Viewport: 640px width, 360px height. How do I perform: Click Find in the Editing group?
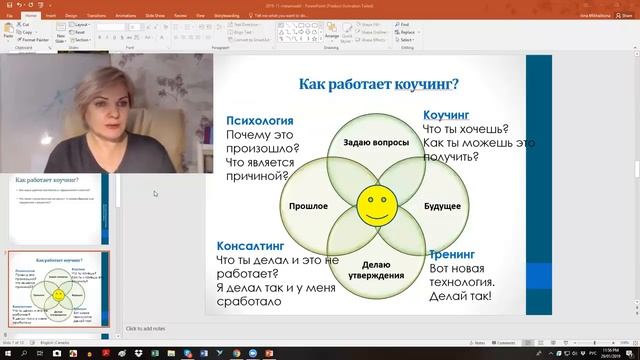pyautogui.click(x=402, y=24)
